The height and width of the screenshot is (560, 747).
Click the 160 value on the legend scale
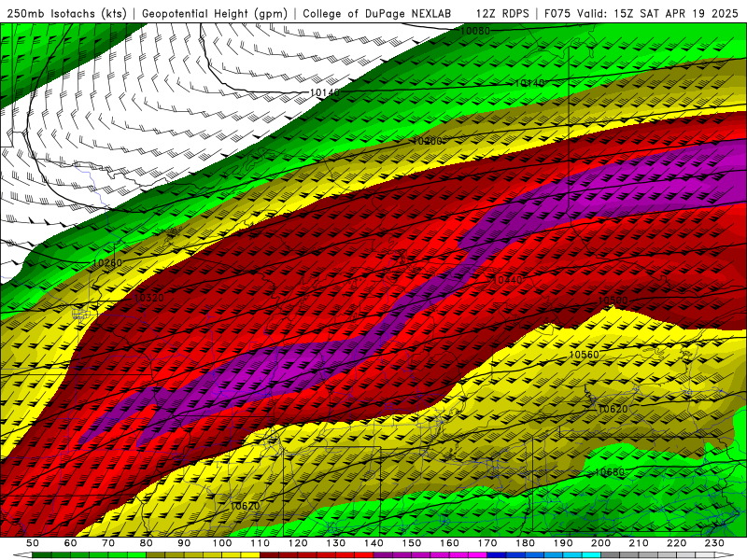coord(449,543)
